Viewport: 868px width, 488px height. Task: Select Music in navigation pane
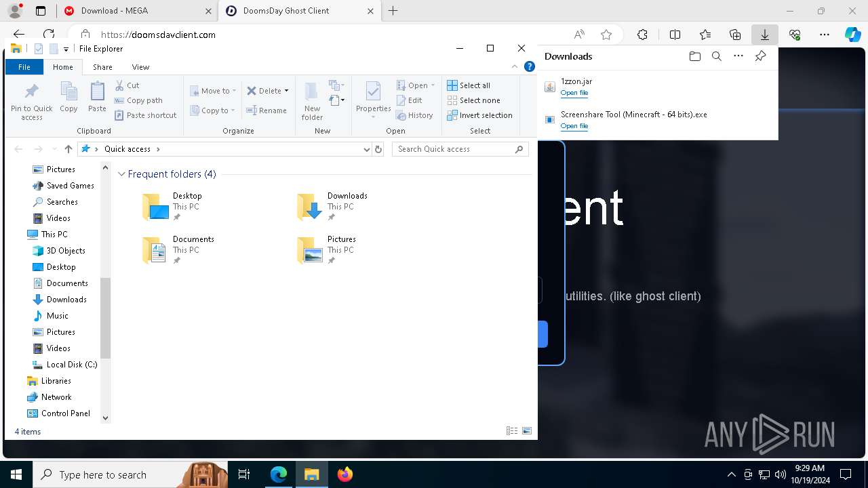[x=50, y=316]
